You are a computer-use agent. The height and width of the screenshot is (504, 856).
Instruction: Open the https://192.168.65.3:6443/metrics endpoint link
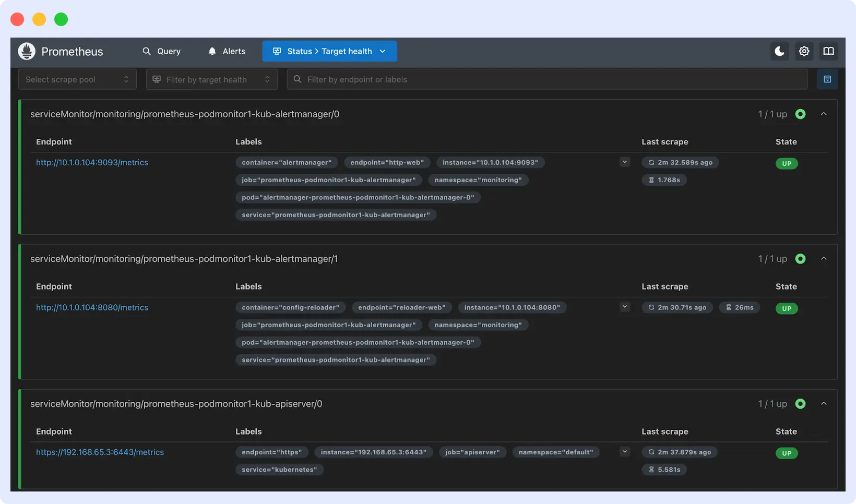tap(100, 452)
